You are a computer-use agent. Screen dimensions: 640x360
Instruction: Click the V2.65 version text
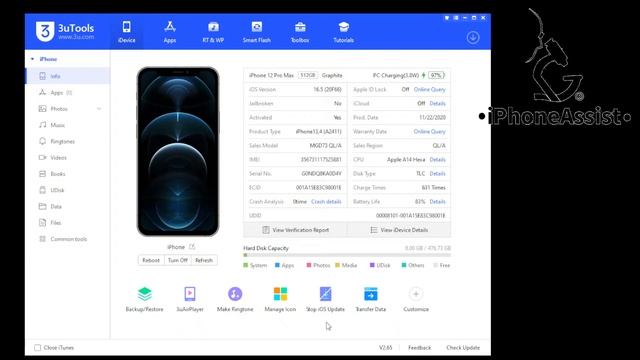coord(386,348)
